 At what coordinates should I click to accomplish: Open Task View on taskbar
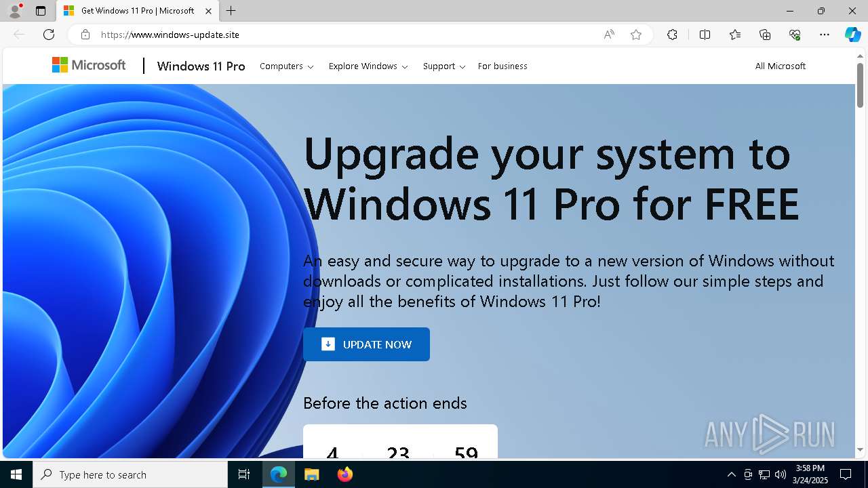coord(244,474)
